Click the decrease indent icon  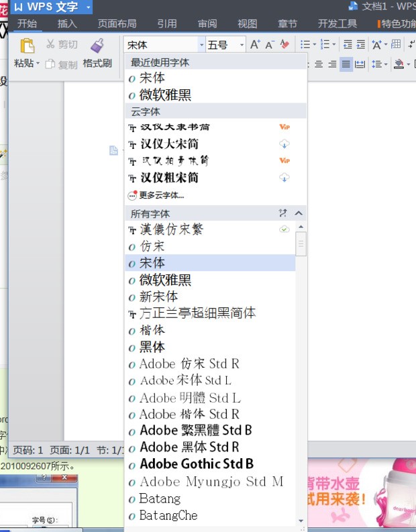[348, 44]
